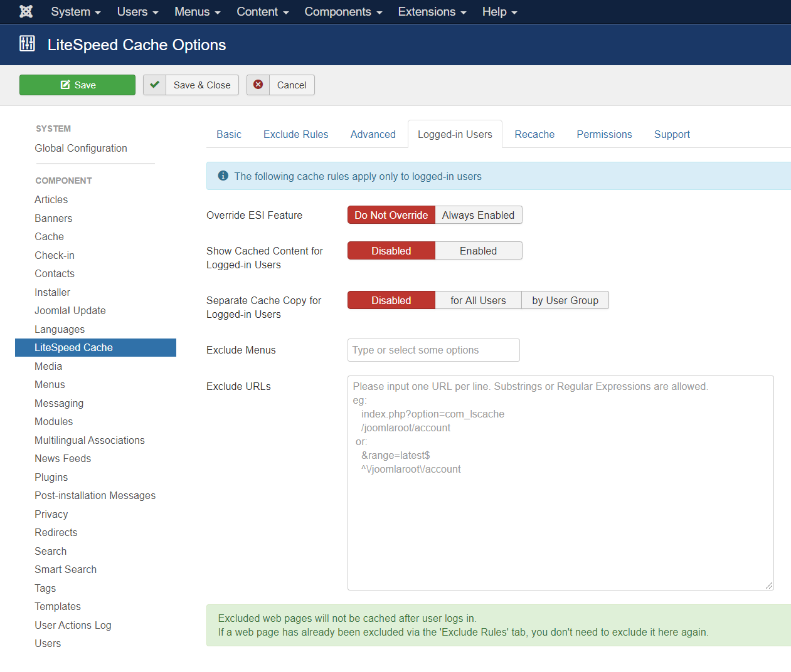Screen dimensions: 791x672
Task: Open the Support tab
Action: coord(672,134)
